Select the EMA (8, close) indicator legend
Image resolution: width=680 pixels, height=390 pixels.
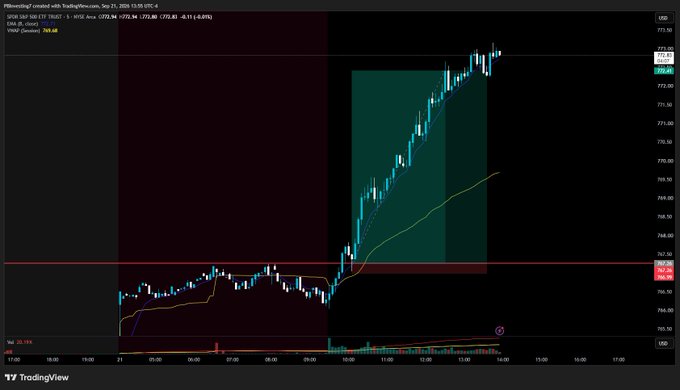click(x=23, y=24)
